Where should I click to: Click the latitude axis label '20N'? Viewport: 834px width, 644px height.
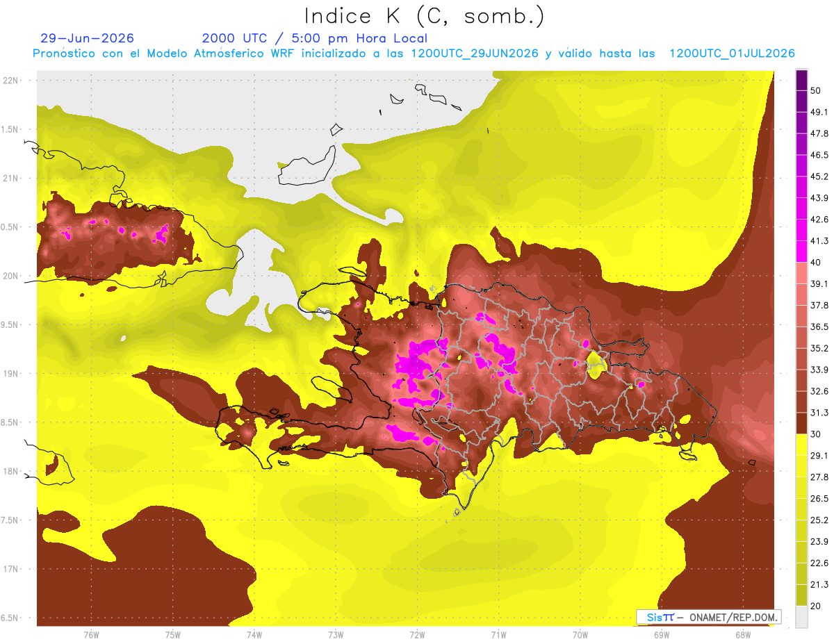tap(10, 276)
